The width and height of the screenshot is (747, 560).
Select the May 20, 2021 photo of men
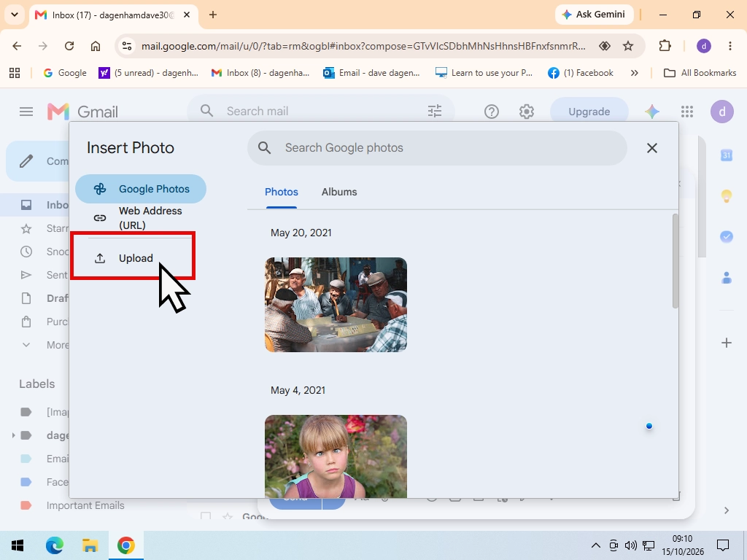pos(336,305)
